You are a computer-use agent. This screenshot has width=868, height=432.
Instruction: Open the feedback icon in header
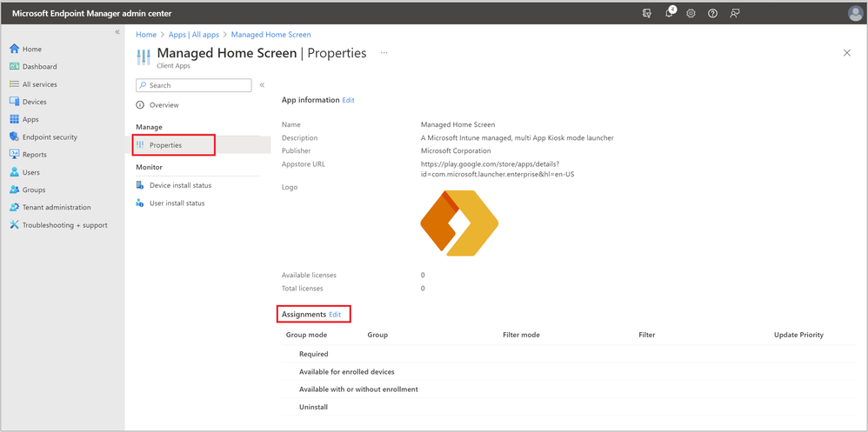click(x=735, y=14)
